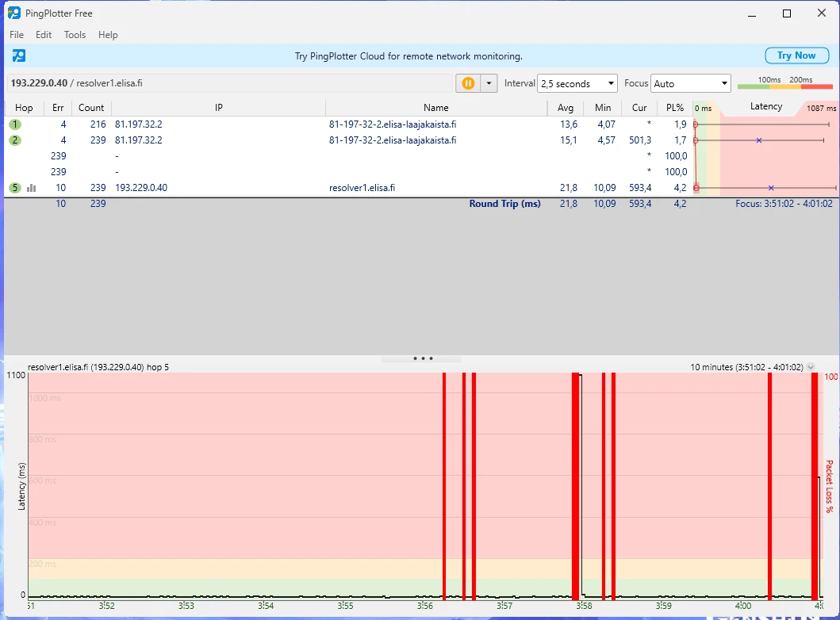Image resolution: width=840 pixels, height=620 pixels.
Task: Click the PingPlotter logo in the Cloud banner
Action: [19, 55]
